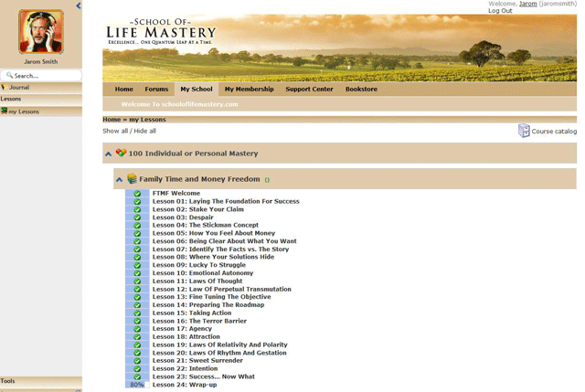
Task: Click completed checkmark beside Lesson 20
Action: pos(137,353)
